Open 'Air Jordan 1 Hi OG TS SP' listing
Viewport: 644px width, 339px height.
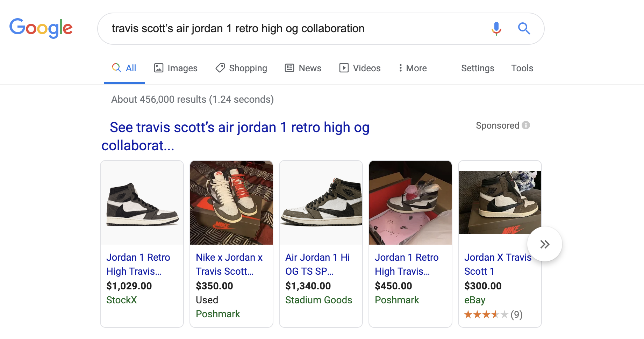click(317, 264)
